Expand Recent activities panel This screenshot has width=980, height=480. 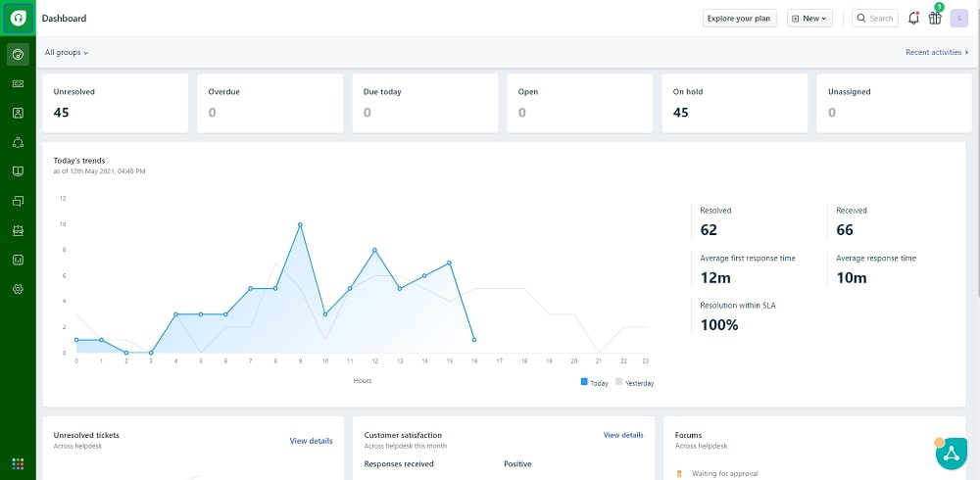937,53
